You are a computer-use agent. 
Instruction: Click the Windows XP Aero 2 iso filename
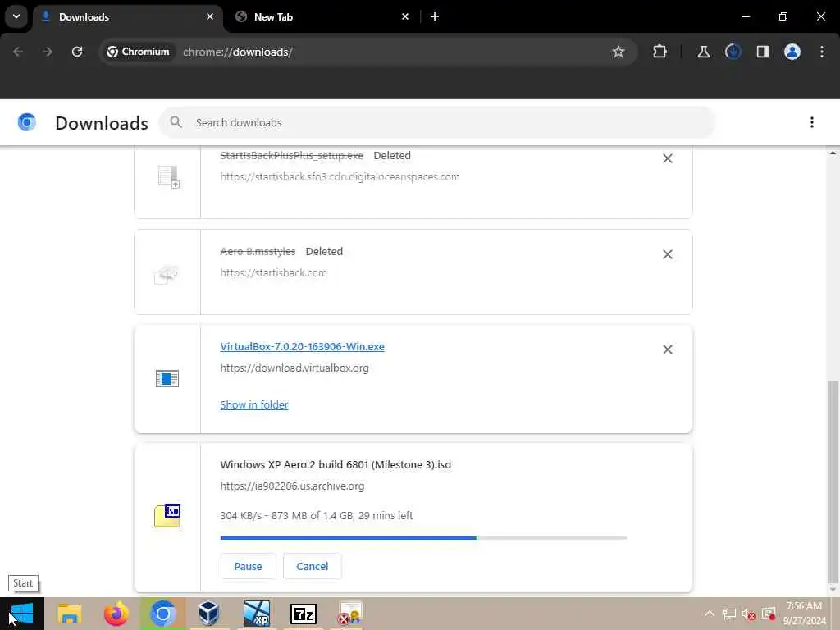coord(336,465)
